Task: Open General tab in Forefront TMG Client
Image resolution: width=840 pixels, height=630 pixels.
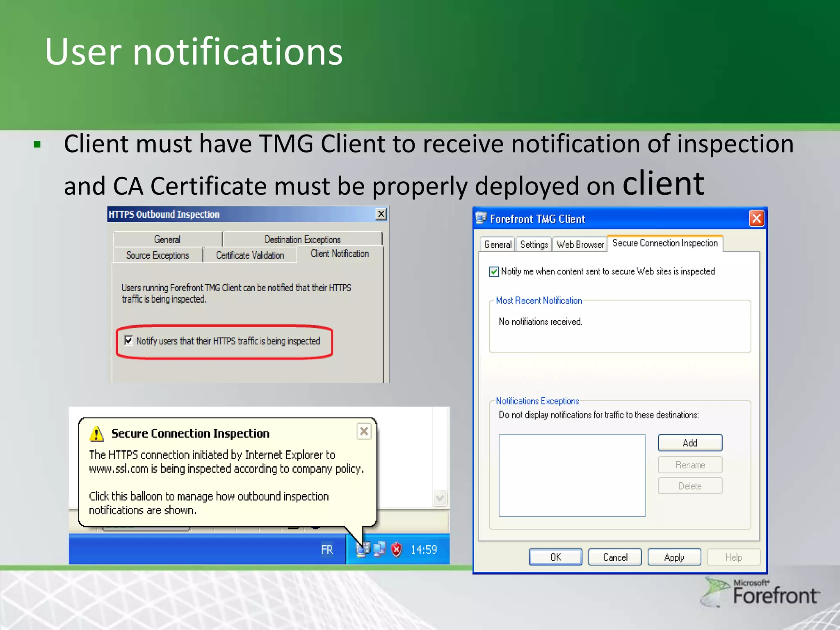Action: pos(498,244)
